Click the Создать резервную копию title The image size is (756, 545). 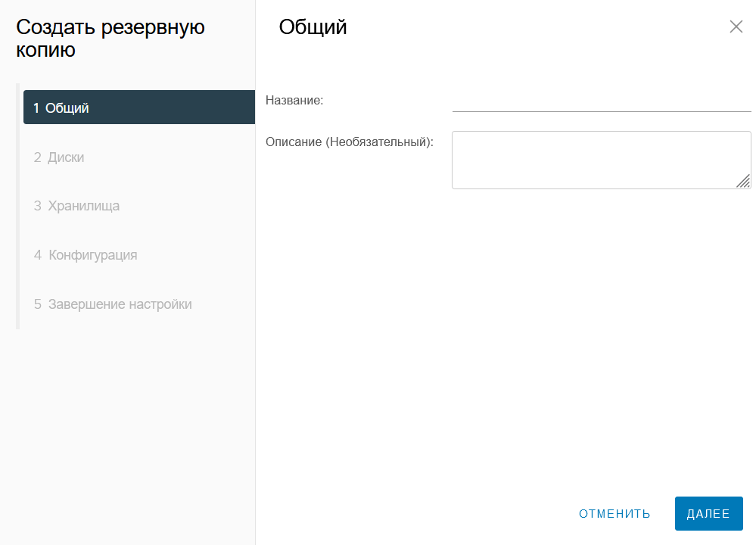110,38
